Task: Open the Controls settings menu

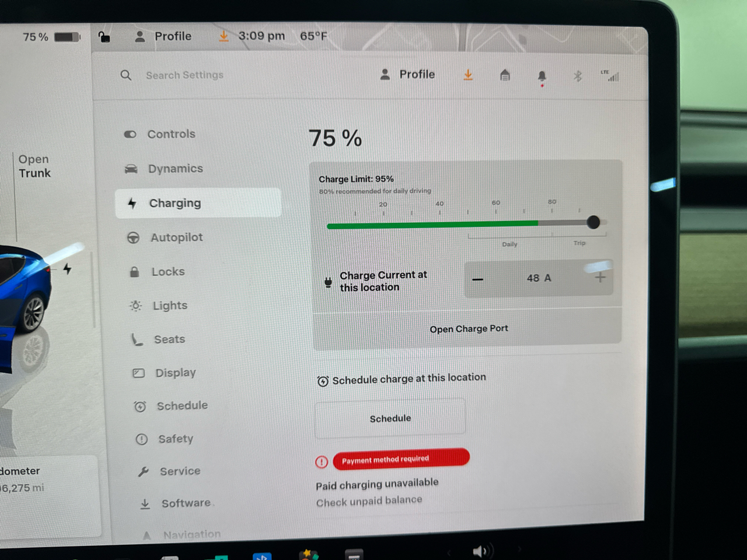Action: click(x=171, y=134)
